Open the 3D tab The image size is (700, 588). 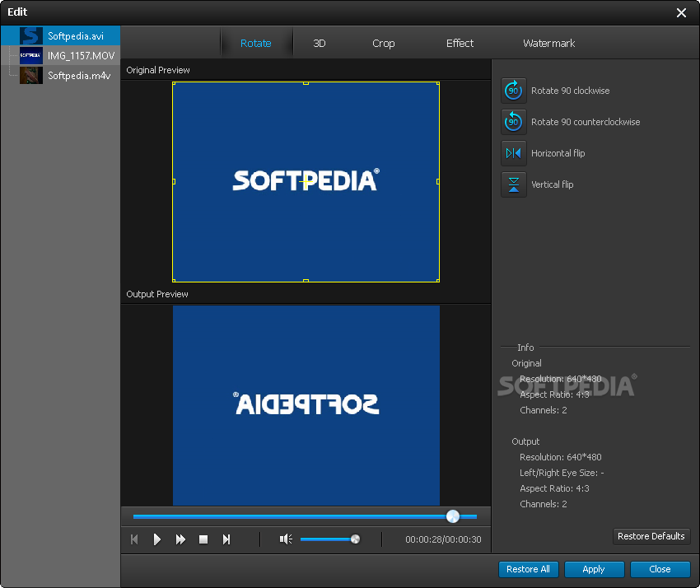coord(320,44)
